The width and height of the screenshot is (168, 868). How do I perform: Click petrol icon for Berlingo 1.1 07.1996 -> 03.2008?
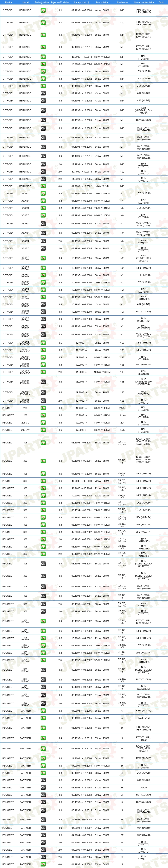click(x=43, y=23)
